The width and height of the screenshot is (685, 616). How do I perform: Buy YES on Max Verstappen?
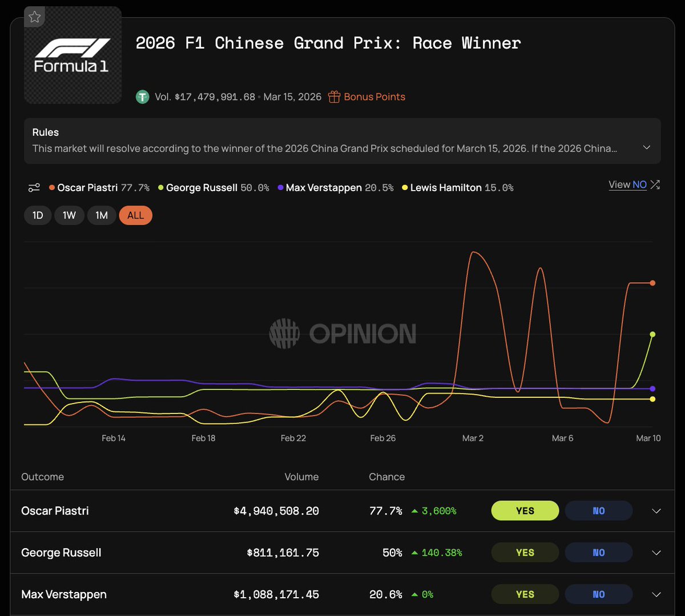coord(525,594)
